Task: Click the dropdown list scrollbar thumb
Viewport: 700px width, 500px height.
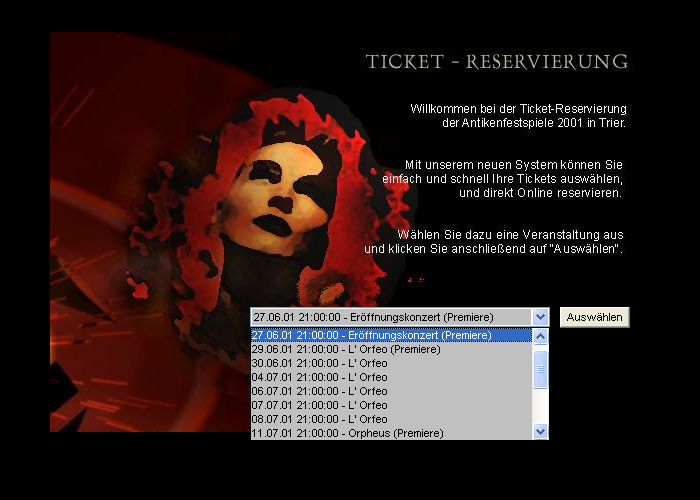Action: click(x=541, y=368)
